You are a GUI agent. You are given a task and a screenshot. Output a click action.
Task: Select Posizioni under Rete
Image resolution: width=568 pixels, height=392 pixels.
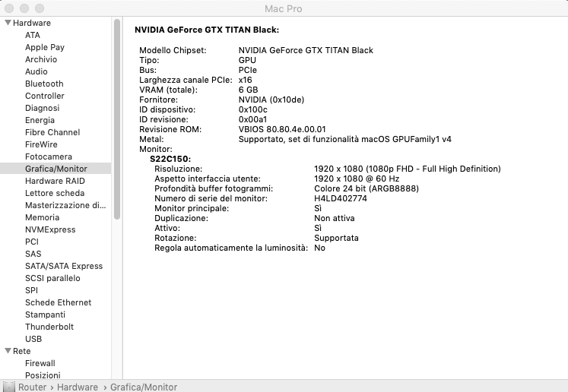(x=43, y=375)
